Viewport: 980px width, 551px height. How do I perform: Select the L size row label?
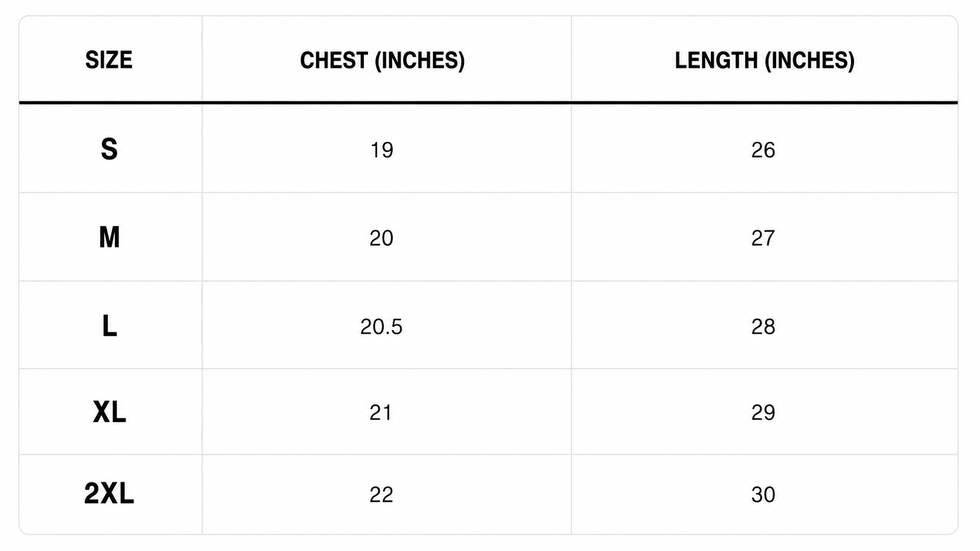(109, 326)
